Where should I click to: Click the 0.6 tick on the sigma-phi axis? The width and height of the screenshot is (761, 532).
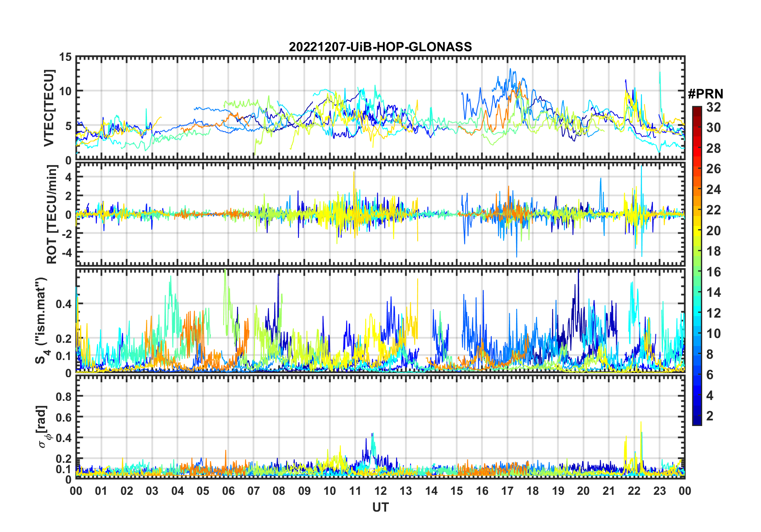point(64,417)
